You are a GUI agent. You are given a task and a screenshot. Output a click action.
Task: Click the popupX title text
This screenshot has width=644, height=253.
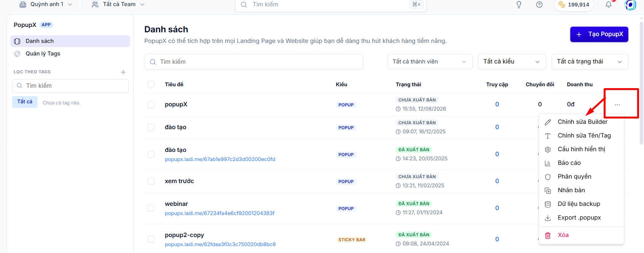click(x=176, y=104)
